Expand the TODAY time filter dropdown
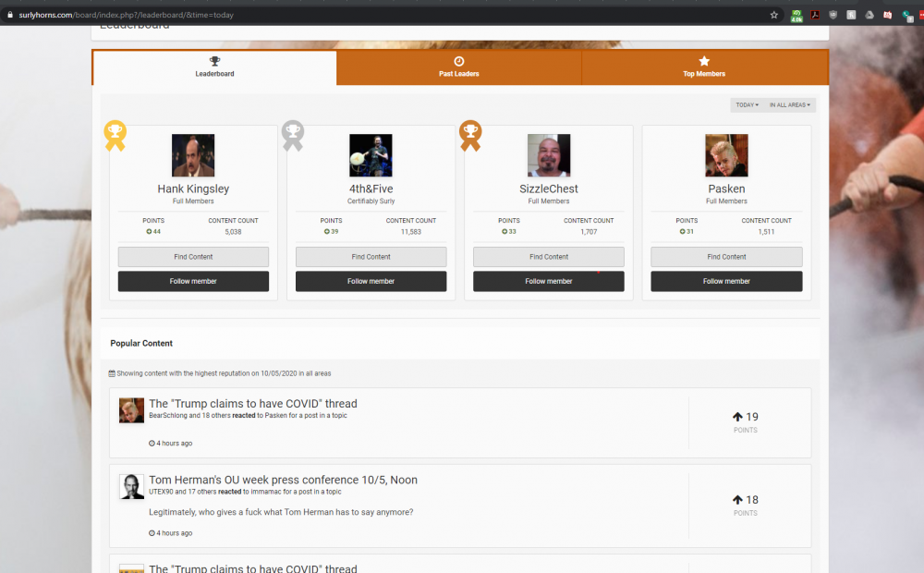924x573 pixels. click(747, 105)
